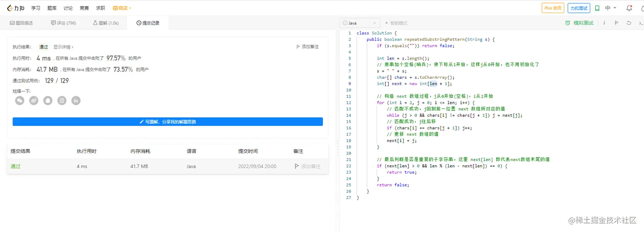
Task: Open the 通过 submission link in table
Action: (15, 166)
